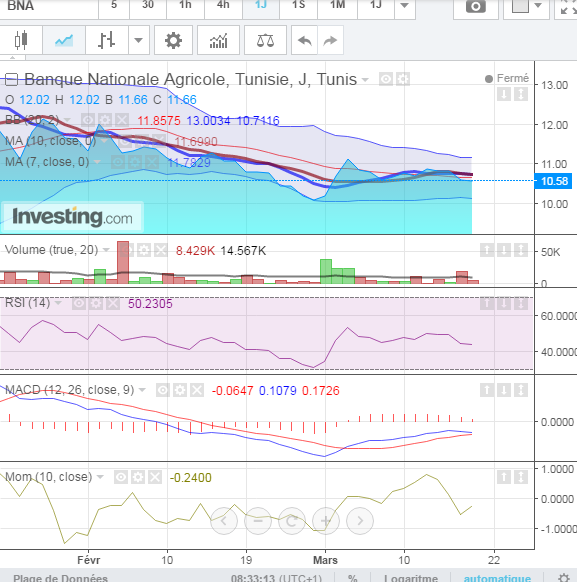Open more intervals dropdown arrow
This screenshot has height=582, width=577.
pos(405,6)
